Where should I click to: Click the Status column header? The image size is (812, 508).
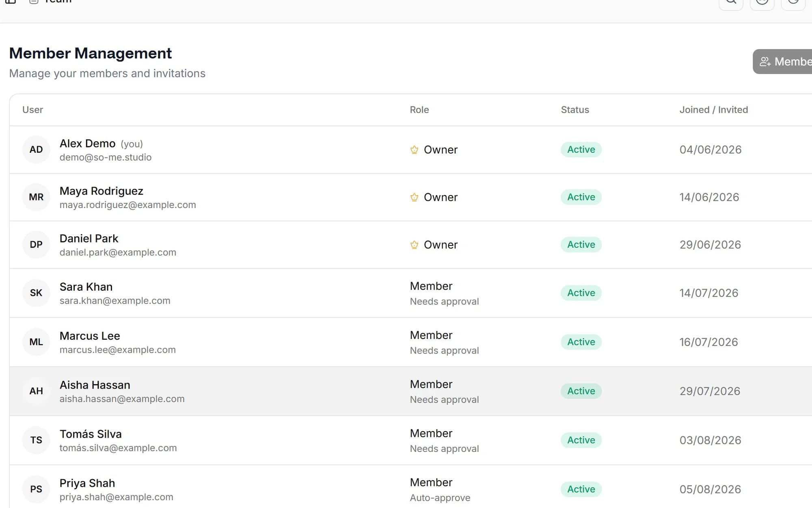pyautogui.click(x=575, y=110)
